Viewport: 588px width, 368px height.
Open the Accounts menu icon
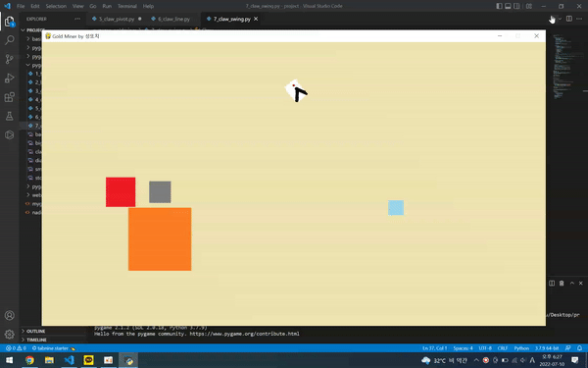click(x=10, y=315)
